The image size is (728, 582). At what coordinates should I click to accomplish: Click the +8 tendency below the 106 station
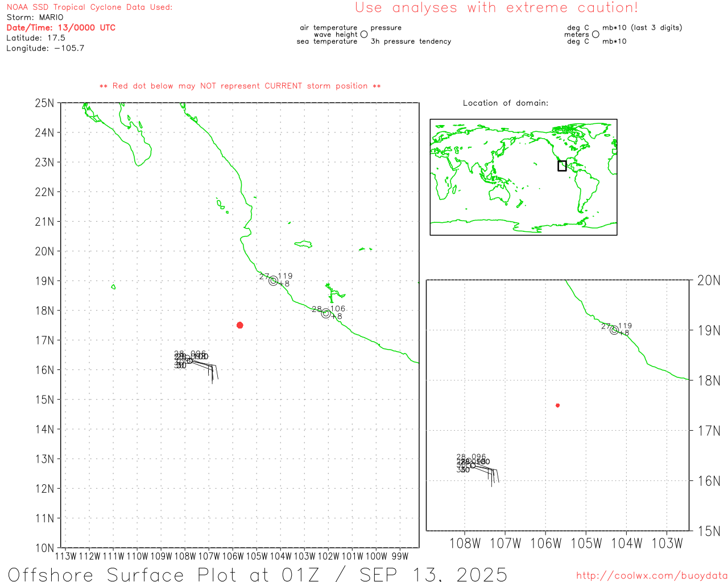click(x=337, y=317)
